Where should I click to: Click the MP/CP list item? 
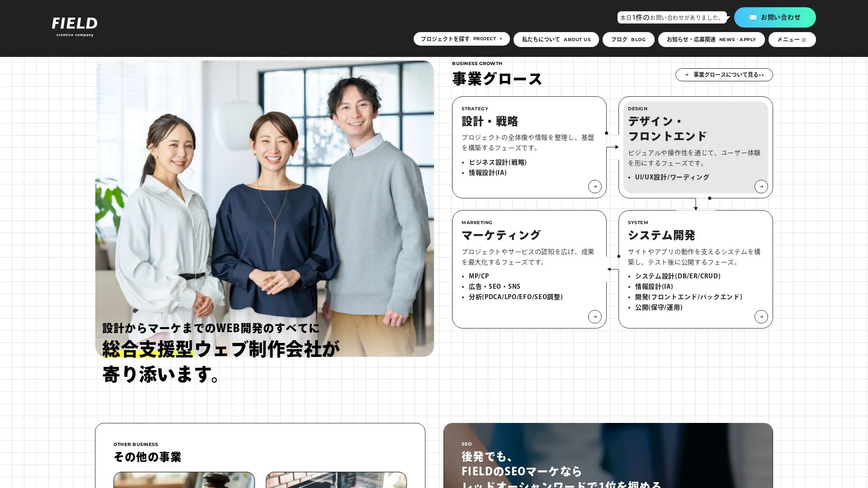click(478, 276)
